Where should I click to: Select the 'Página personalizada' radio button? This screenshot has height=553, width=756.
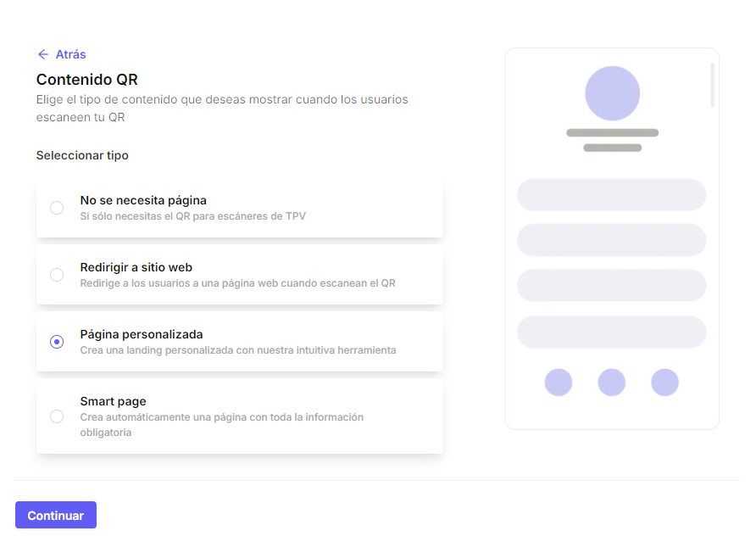click(x=57, y=342)
